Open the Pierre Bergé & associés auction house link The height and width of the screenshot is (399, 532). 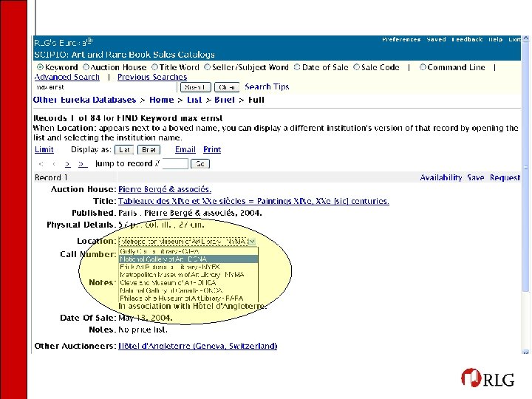(165, 189)
